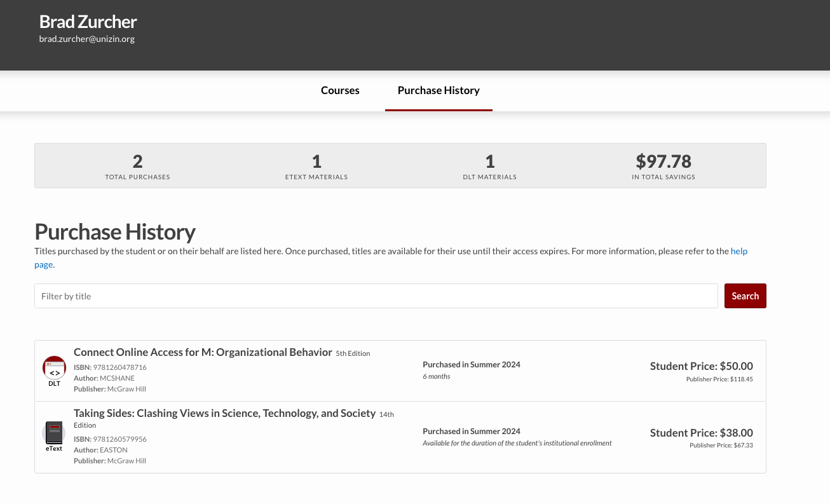Image resolution: width=830 pixels, height=504 pixels.
Task: Focus the Filter by title field
Action: pos(376,296)
